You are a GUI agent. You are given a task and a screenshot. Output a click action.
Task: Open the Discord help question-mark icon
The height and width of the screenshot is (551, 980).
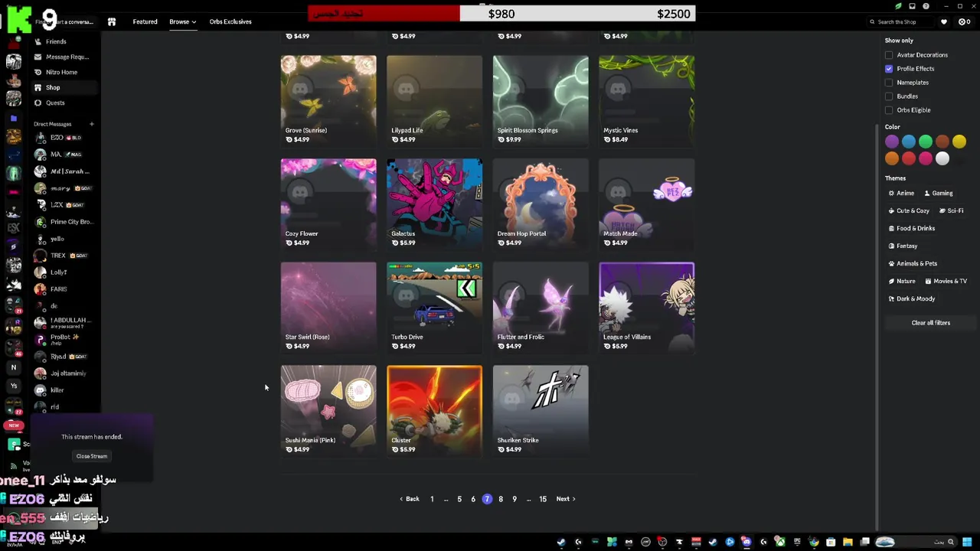pos(926,6)
